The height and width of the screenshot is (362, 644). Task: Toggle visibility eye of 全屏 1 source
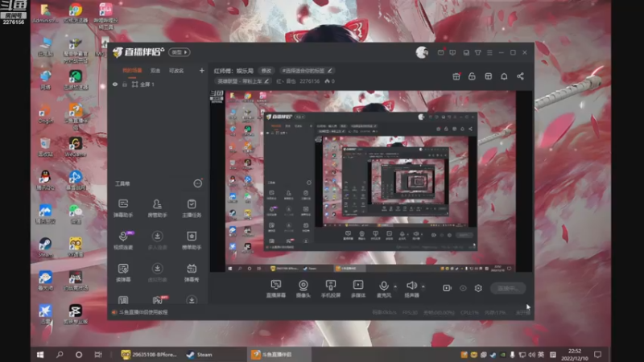(115, 84)
